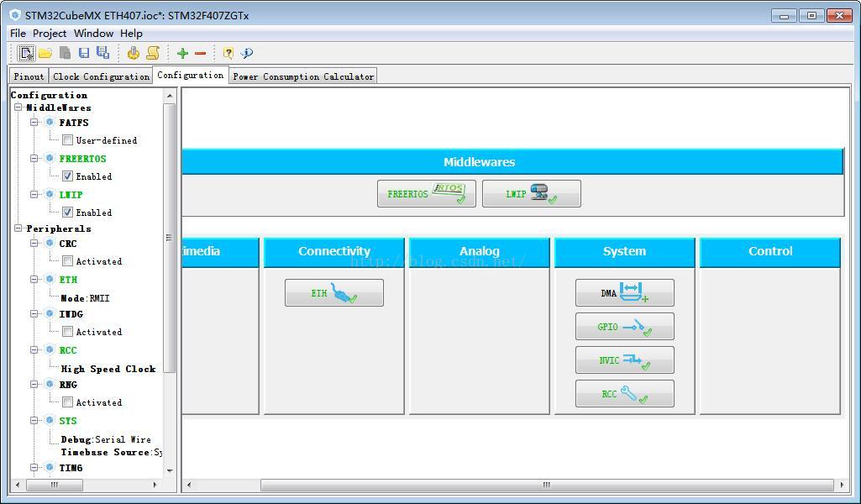Open the Project menu

click(x=52, y=33)
